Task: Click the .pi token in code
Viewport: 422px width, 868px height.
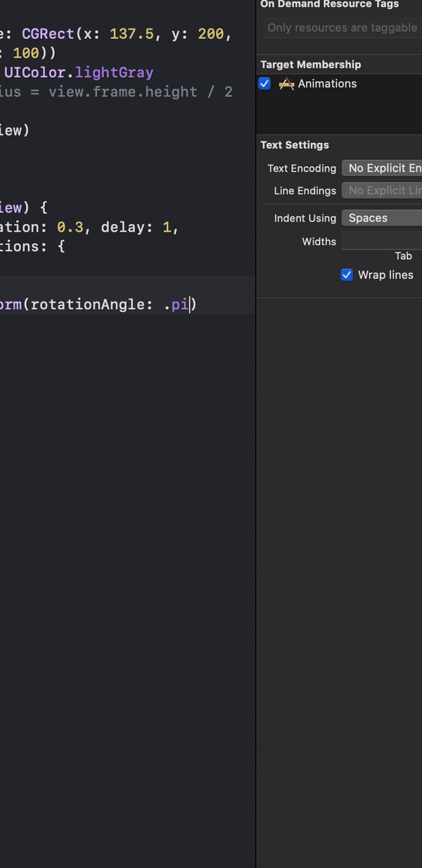Action: (176, 305)
